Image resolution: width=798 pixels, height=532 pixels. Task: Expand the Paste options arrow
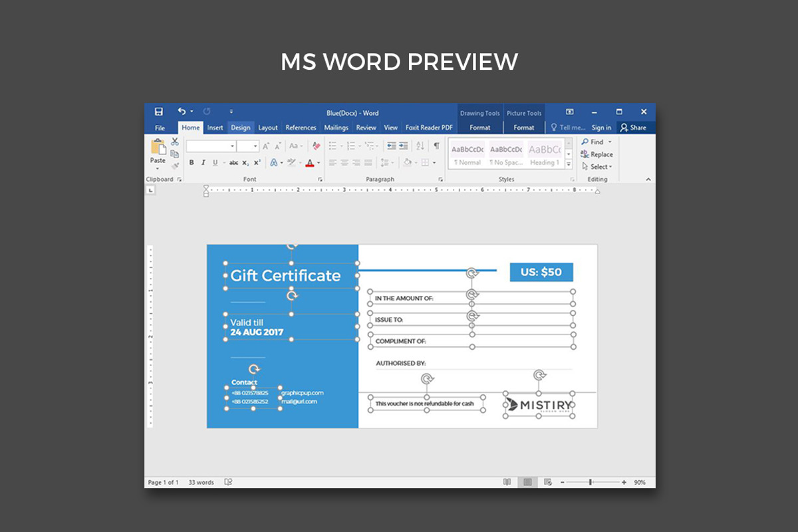click(x=158, y=168)
